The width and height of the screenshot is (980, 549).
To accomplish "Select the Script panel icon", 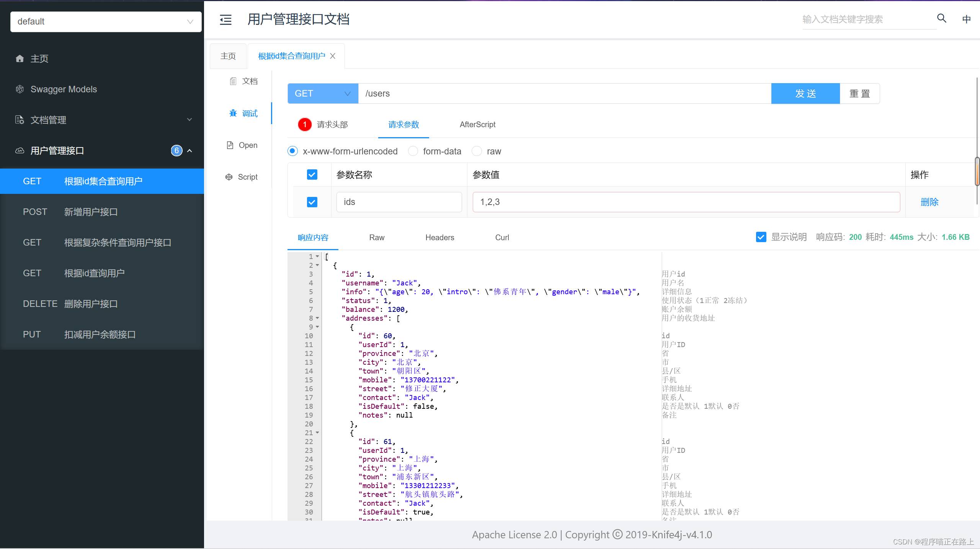I will click(x=229, y=177).
